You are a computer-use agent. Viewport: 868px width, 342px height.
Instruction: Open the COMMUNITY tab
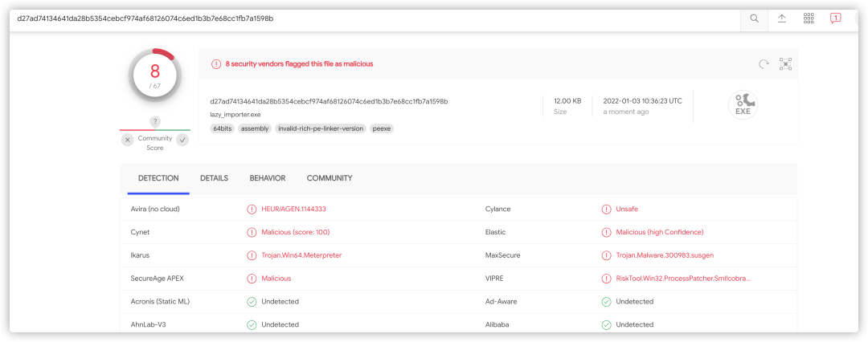[x=330, y=178]
